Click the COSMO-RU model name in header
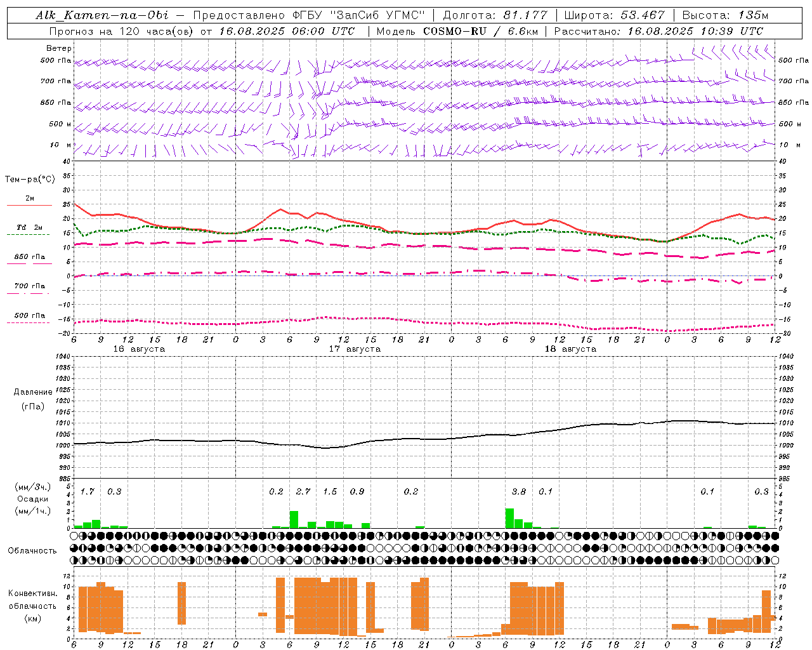This screenshot has width=812, height=650. pyautogui.click(x=450, y=31)
